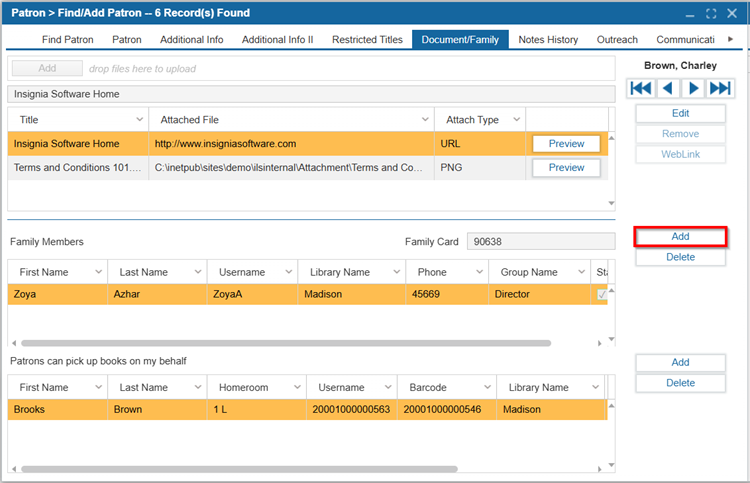Click the Family Card number field

click(x=541, y=242)
